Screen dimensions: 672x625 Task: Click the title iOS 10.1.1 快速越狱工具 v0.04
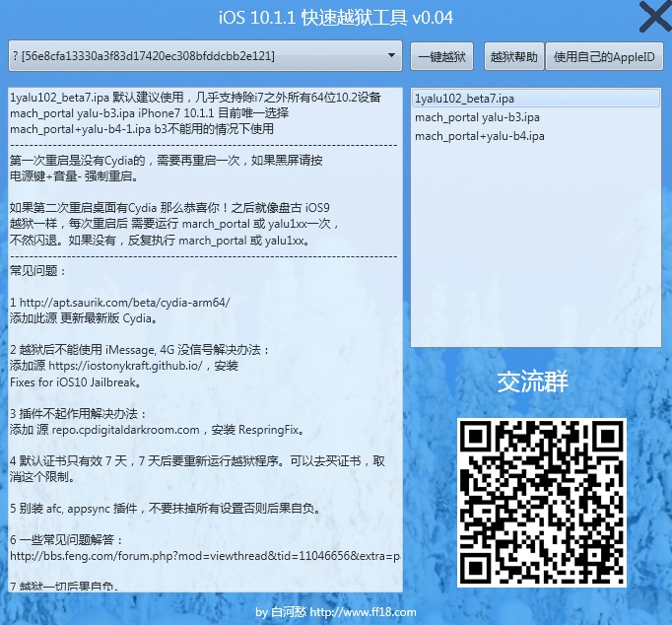point(336,18)
